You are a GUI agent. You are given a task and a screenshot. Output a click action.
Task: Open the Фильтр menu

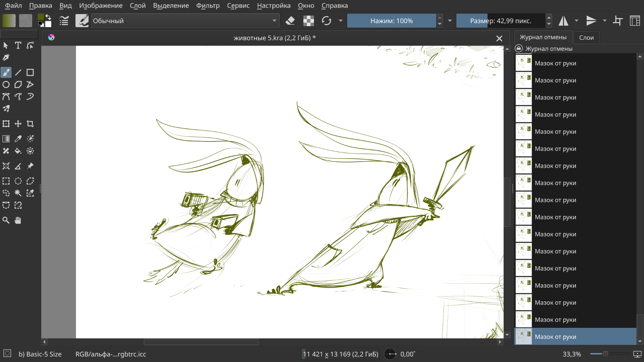[208, 6]
